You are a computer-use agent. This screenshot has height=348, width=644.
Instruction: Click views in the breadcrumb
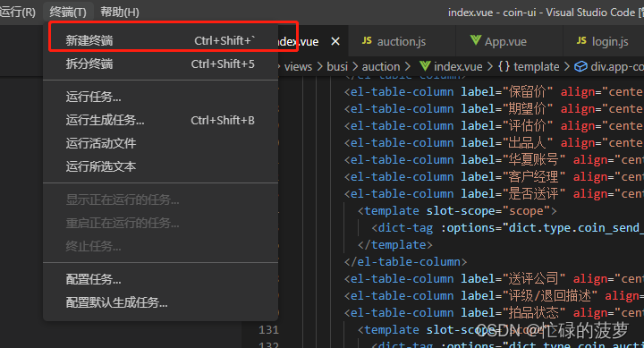pos(298,66)
